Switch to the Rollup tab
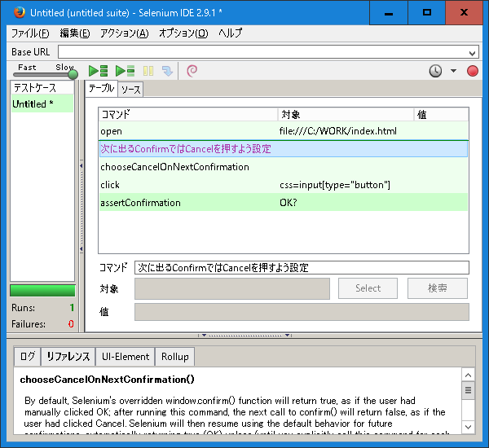The width and height of the screenshot is (489, 448). [175, 356]
